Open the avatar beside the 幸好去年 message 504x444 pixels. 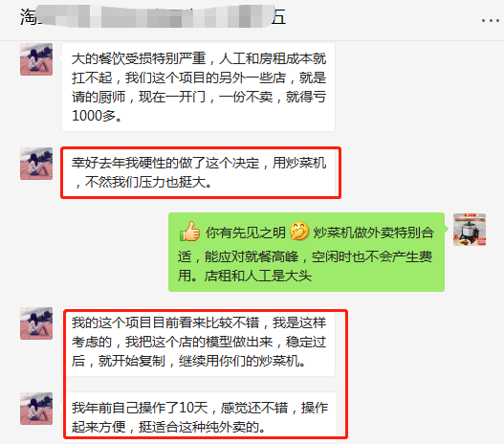tap(36, 164)
